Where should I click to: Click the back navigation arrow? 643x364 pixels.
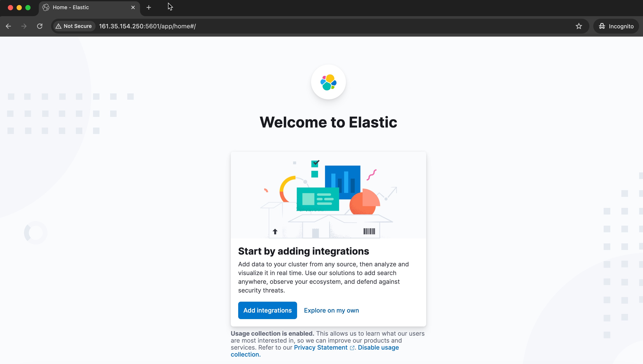click(9, 26)
